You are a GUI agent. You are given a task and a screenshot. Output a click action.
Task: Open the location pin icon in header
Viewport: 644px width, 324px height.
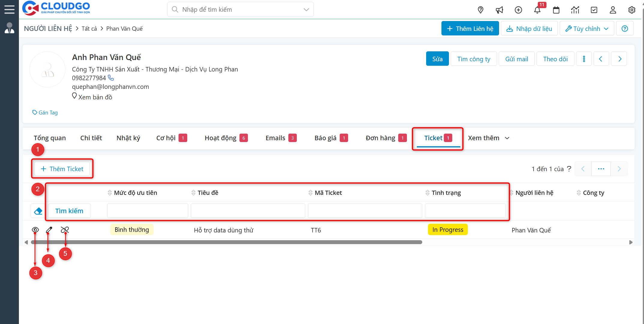pyautogui.click(x=480, y=10)
